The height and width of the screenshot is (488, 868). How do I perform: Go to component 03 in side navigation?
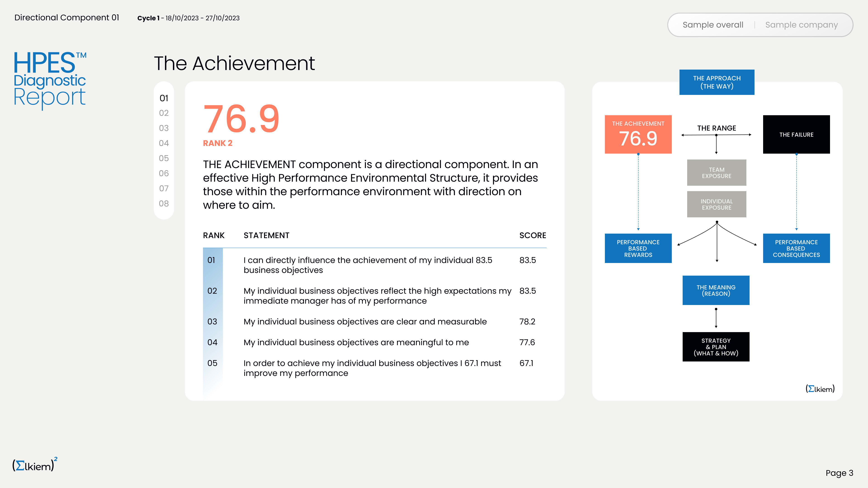[164, 128]
